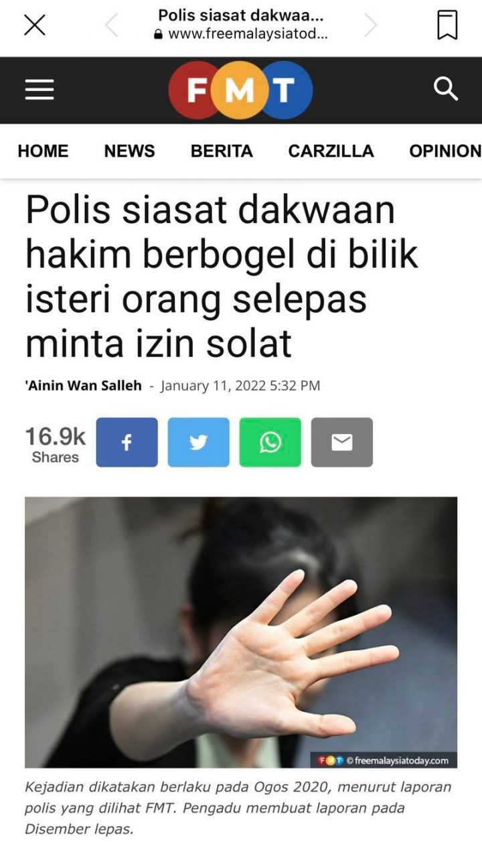
Task: Share article on Facebook
Action: [127, 442]
